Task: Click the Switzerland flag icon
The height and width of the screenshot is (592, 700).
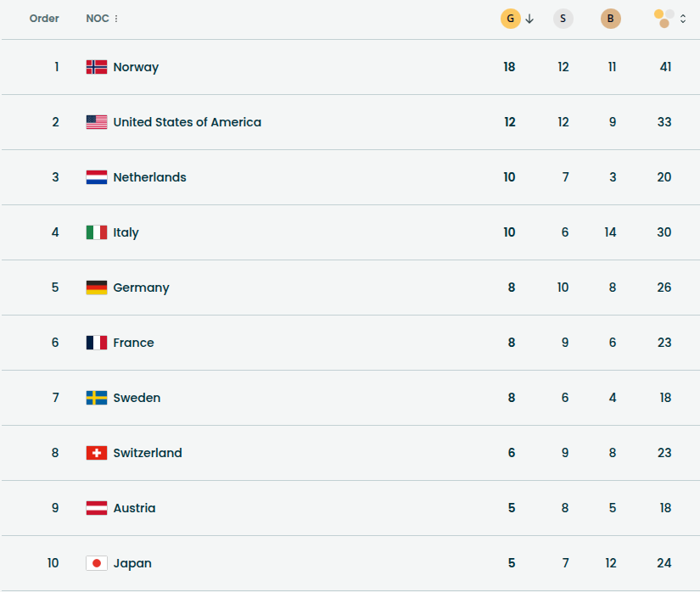Action: [97, 453]
